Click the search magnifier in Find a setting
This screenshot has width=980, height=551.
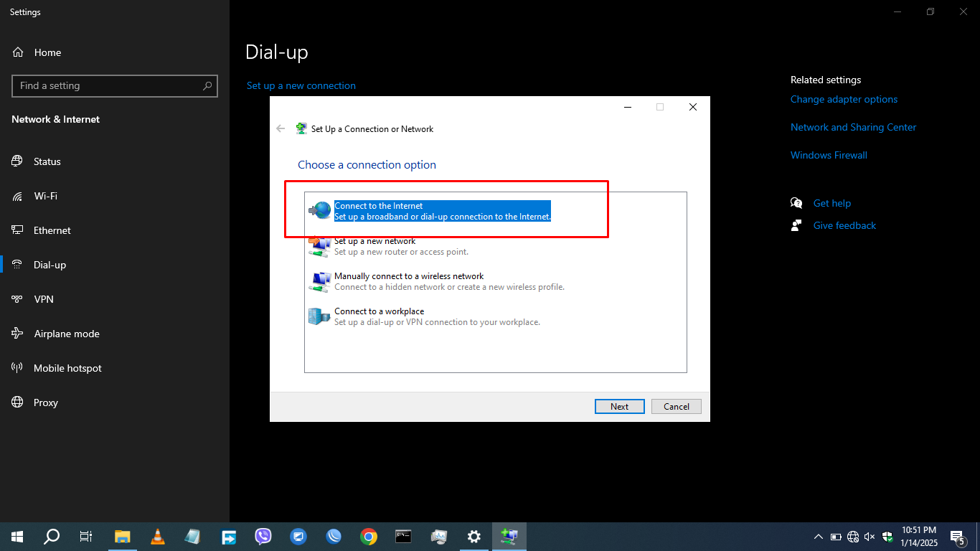click(207, 85)
